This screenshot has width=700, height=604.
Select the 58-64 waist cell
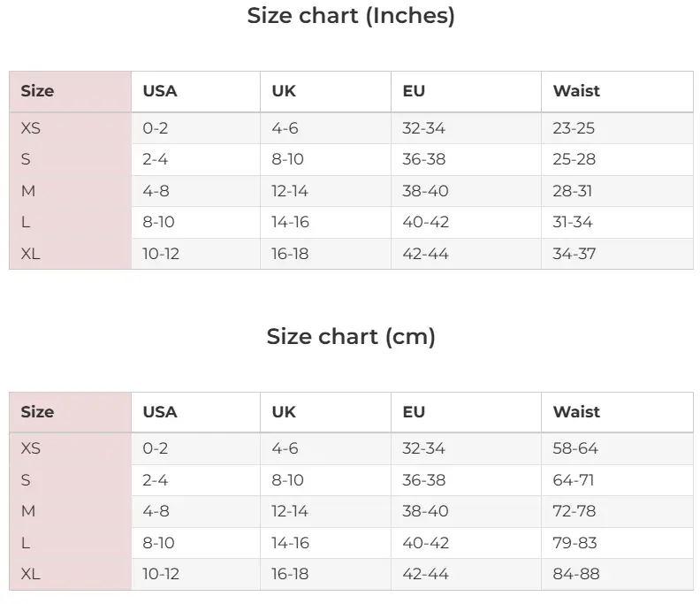[575, 448]
